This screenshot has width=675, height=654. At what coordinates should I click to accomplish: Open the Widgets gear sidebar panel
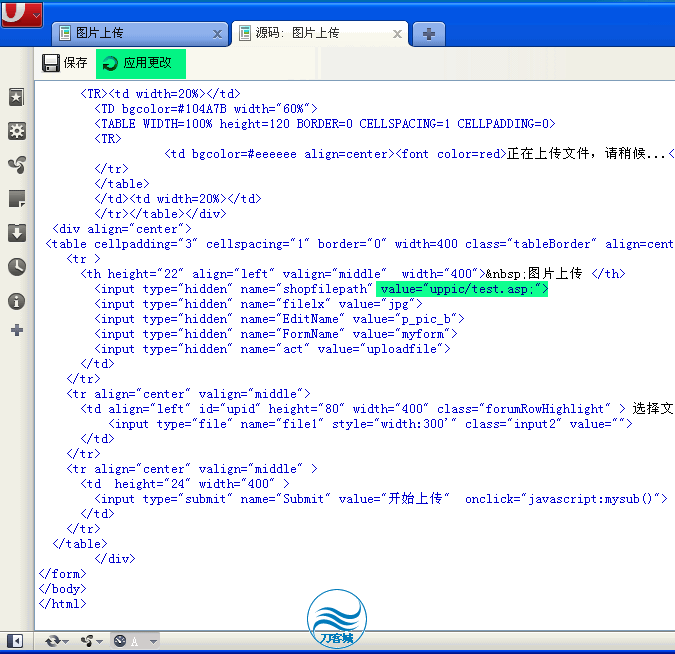[17, 131]
